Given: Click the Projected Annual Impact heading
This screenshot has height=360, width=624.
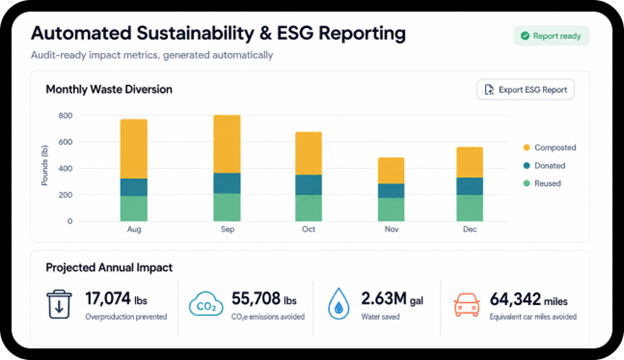Looking at the screenshot, I should (109, 267).
